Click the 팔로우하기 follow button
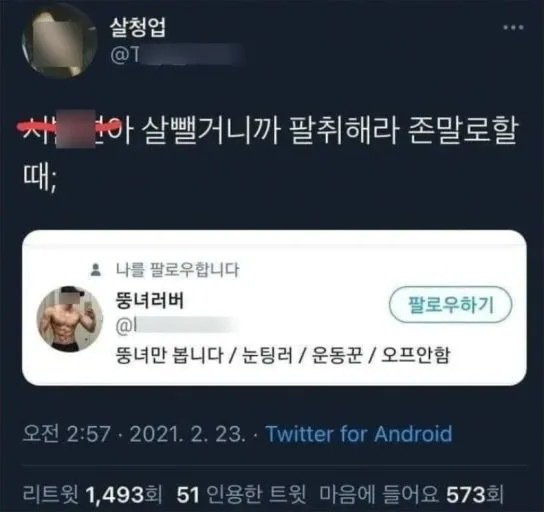544x512 pixels. pos(450,305)
